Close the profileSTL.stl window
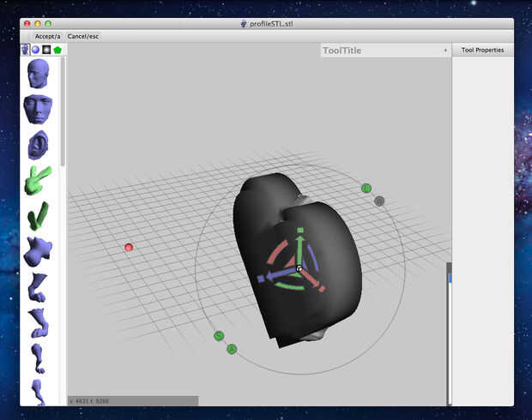 click(27, 24)
